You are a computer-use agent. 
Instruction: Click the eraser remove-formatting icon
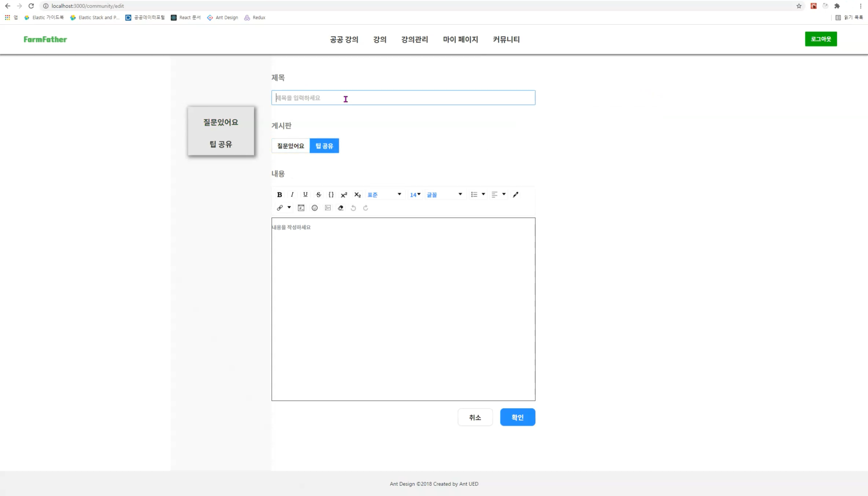pyautogui.click(x=340, y=208)
